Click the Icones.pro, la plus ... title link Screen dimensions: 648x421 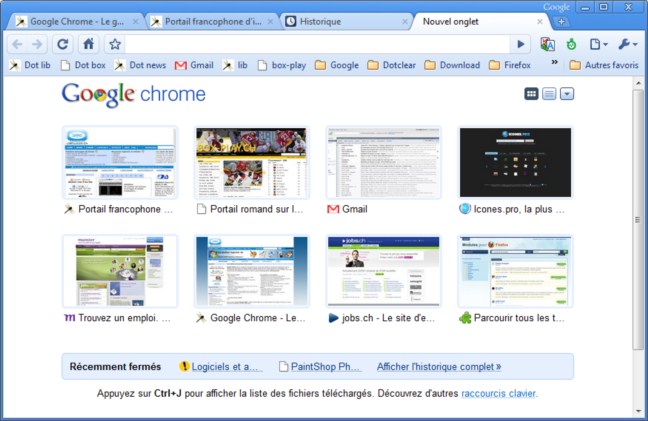[x=519, y=209]
